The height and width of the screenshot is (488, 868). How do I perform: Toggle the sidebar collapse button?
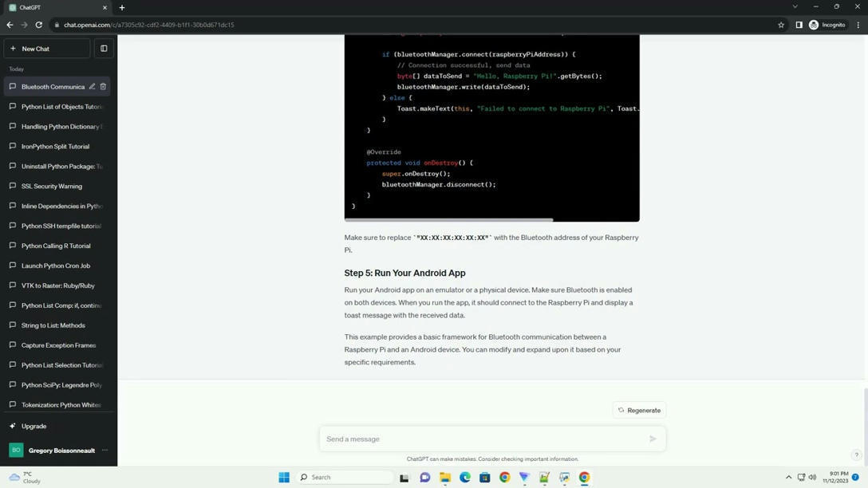point(104,49)
